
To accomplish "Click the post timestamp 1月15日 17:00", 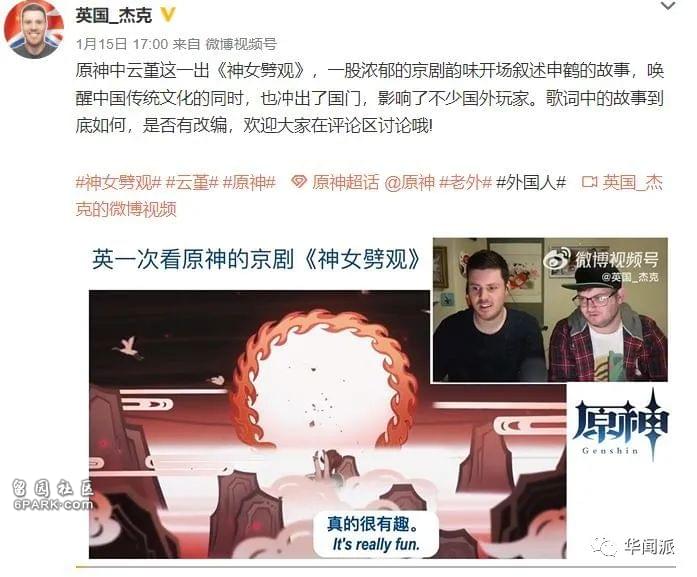I will pos(122,44).
